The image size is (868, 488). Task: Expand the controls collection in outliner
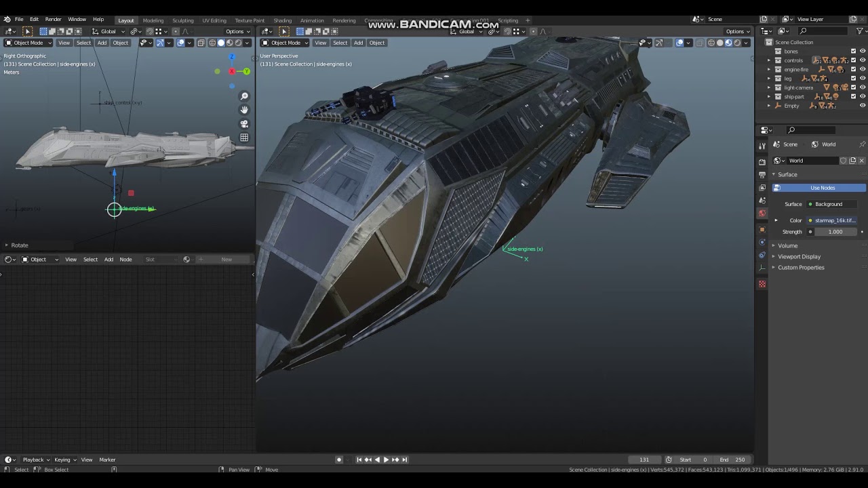coord(769,60)
